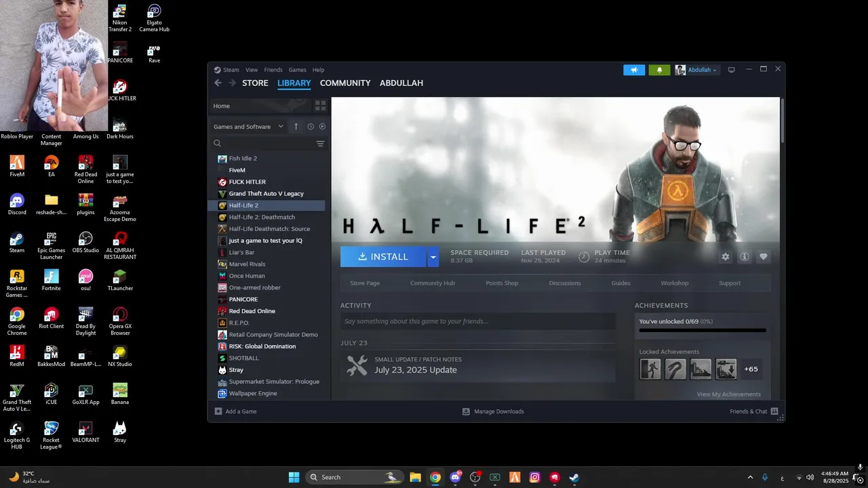This screenshot has width=868, height=488.
Task: Open Half-Life 2 Store Page link
Action: coord(365,283)
